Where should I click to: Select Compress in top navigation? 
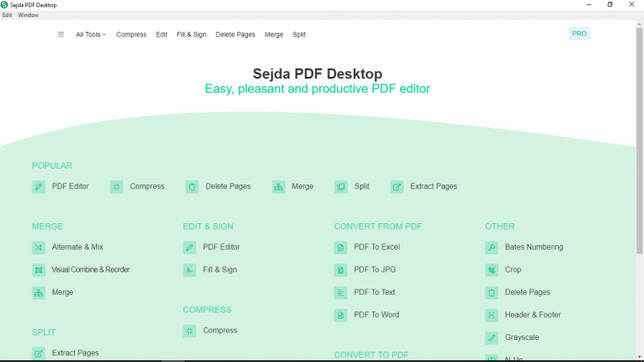pos(131,35)
